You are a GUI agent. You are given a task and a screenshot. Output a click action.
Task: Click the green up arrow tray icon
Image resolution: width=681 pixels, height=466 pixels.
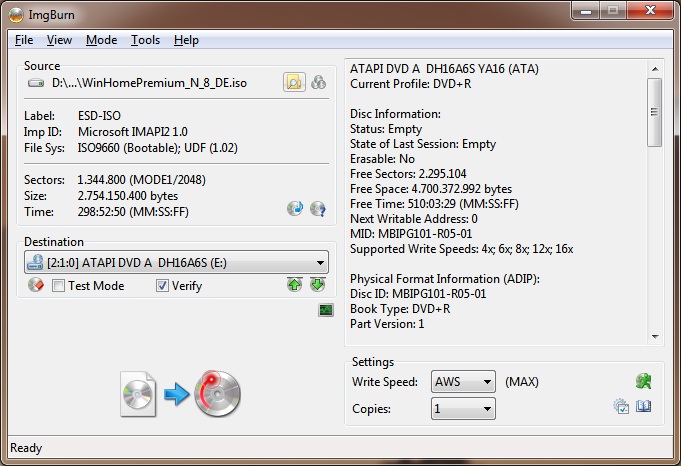[295, 285]
